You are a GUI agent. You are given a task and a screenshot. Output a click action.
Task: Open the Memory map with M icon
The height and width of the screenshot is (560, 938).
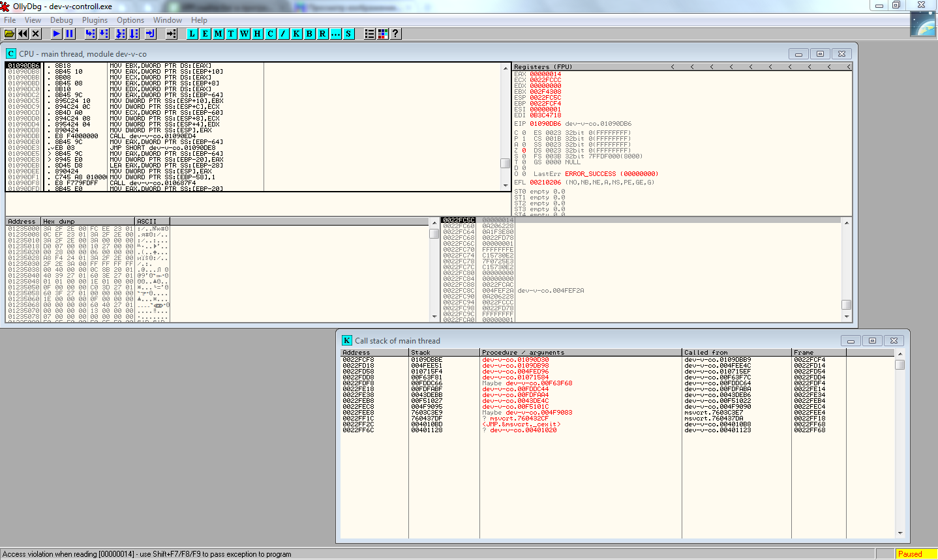click(x=219, y=33)
